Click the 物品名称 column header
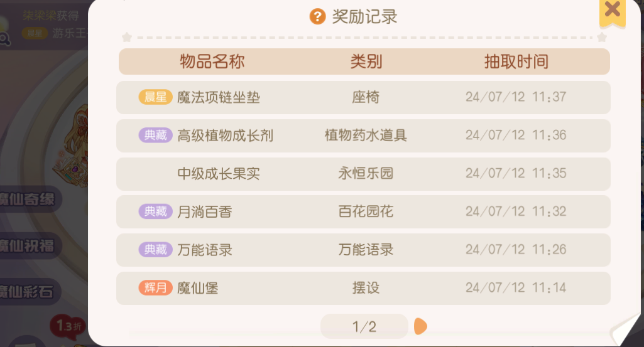This screenshot has width=644, height=347. [212, 61]
